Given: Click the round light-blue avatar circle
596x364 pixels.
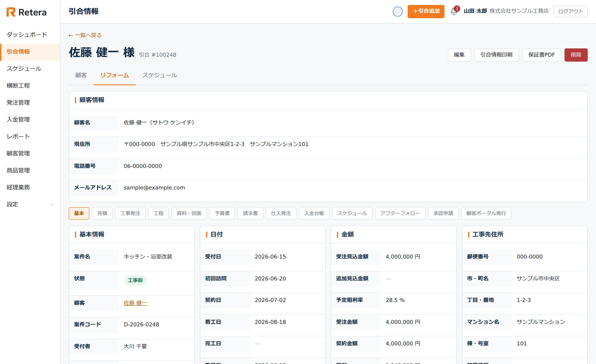Looking at the screenshot, I should pyautogui.click(x=397, y=12).
